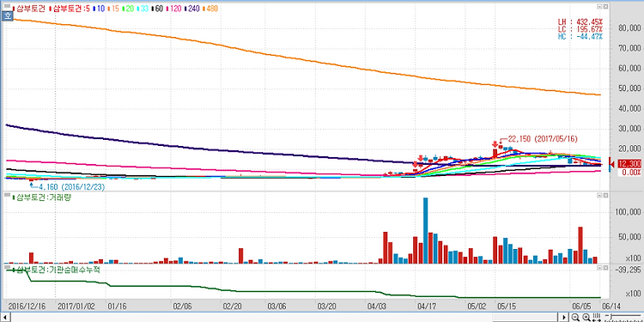Viewport: 644px width, 322px height.
Task: Click the -39,295 institutional axis value
Action: (629, 270)
